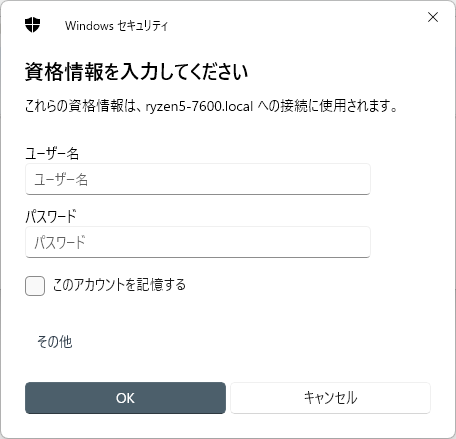Click the ユーザー名 label above the field
The image size is (456, 439).
click(x=52, y=154)
